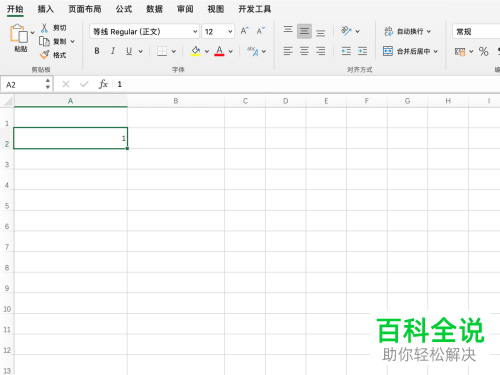Toggle middle vertical alignment
500x375 pixels.
pos(304,31)
